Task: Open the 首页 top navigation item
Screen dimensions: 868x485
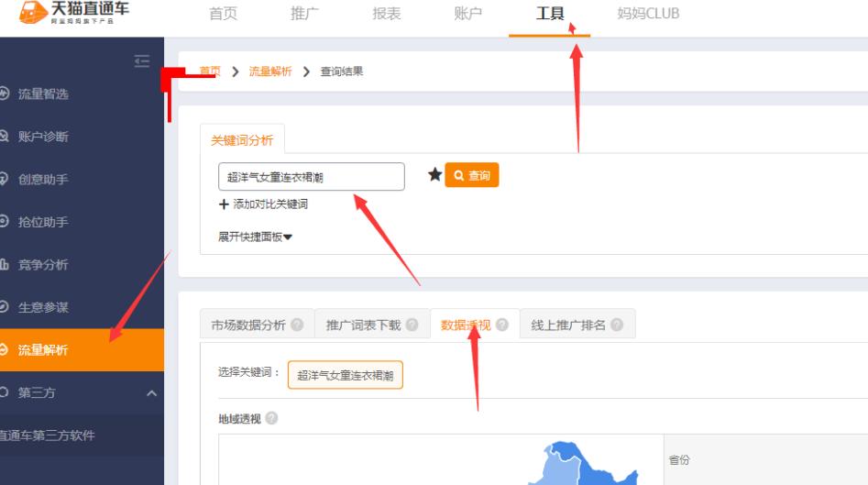Action: (x=223, y=13)
